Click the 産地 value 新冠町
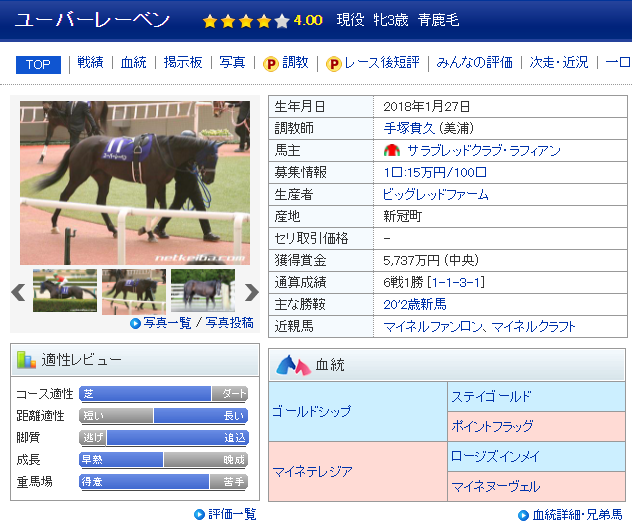632x530 pixels. pyautogui.click(x=402, y=216)
